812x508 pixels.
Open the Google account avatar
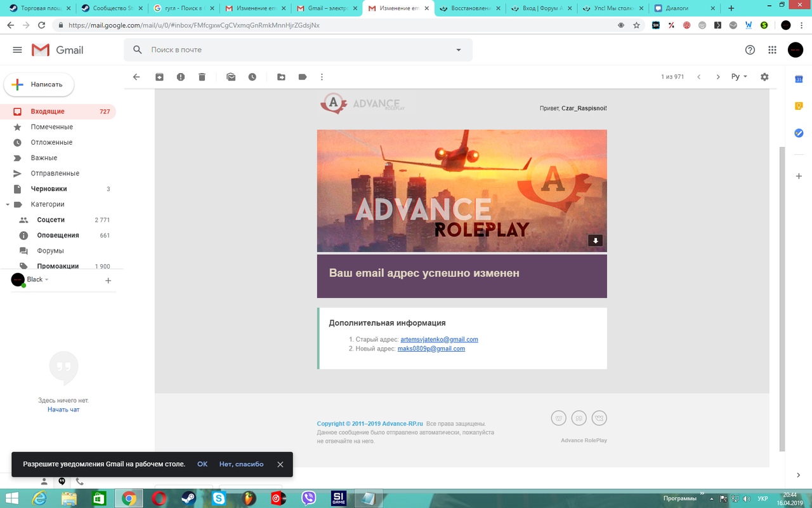coord(796,50)
